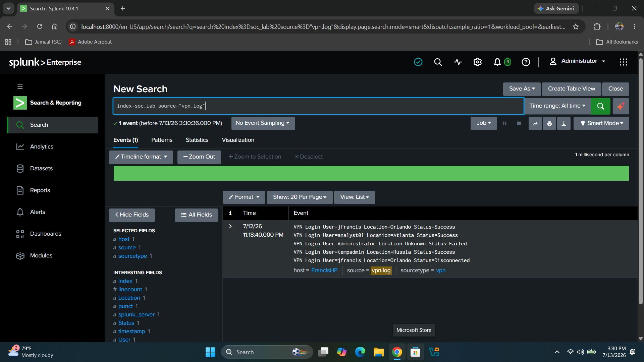Open the AI assistant sparkle icon
The height and width of the screenshot is (362, 644).
tap(621, 106)
